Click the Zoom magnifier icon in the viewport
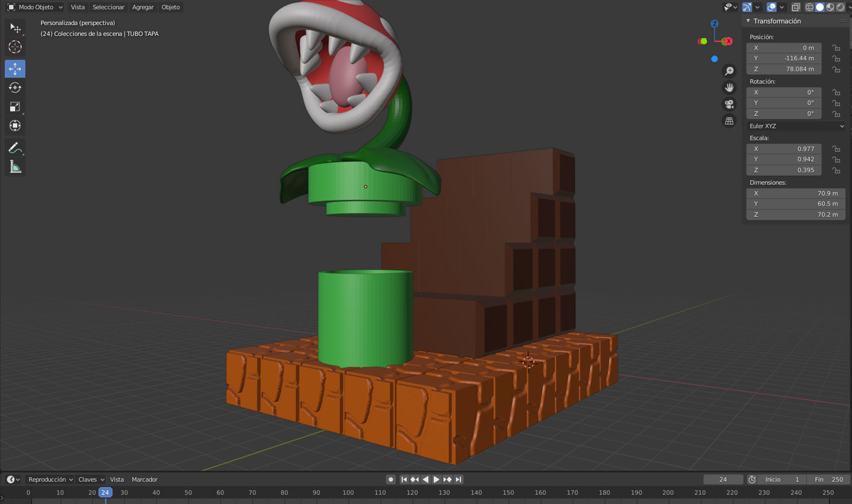The width and height of the screenshot is (852, 504). [730, 71]
